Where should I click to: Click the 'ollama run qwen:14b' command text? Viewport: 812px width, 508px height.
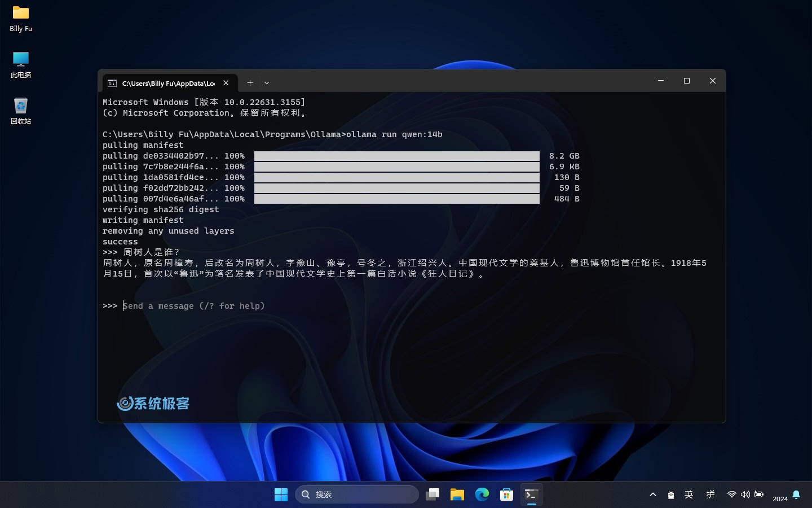click(x=394, y=134)
